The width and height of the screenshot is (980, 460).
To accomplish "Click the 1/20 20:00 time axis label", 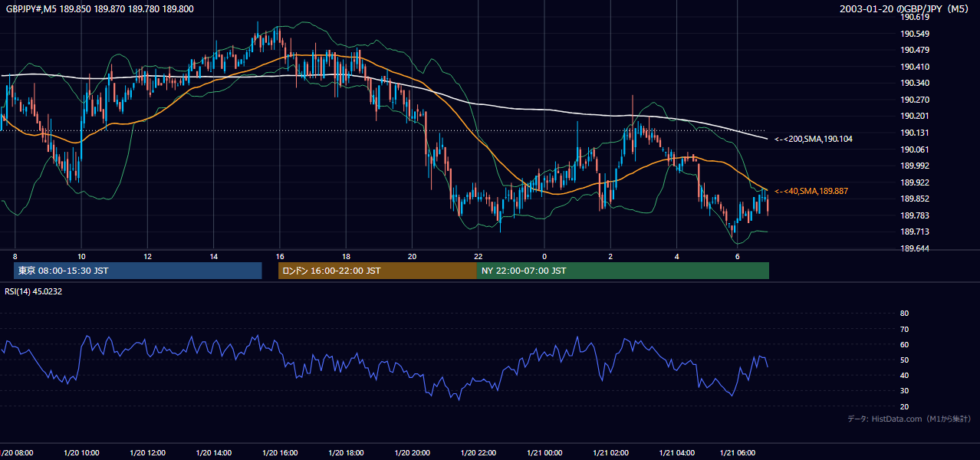I will click(412, 452).
